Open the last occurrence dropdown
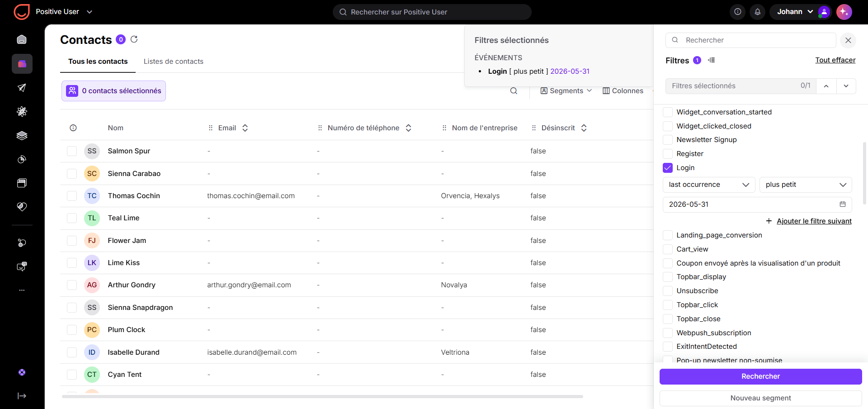The height and width of the screenshot is (409, 868). pyautogui.click(x=709, y=185)
